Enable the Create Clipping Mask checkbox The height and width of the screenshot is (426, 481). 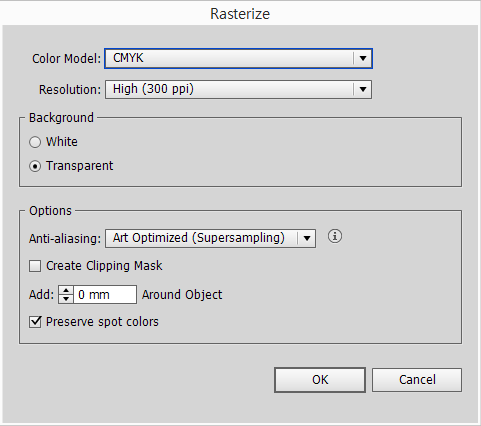(x=35, y=266)
